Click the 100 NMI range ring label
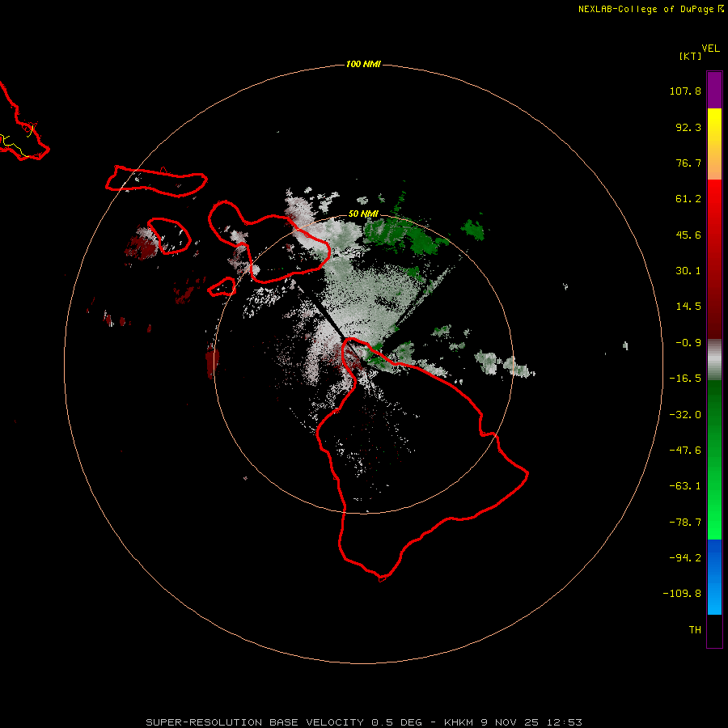728x728 pixels. [363, 64]
